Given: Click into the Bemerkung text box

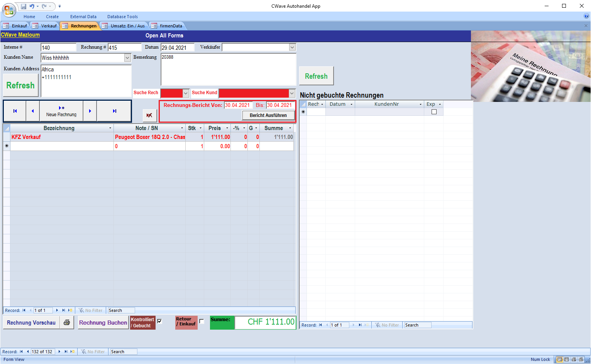Looking at the screenshot, I should (228, 69).
